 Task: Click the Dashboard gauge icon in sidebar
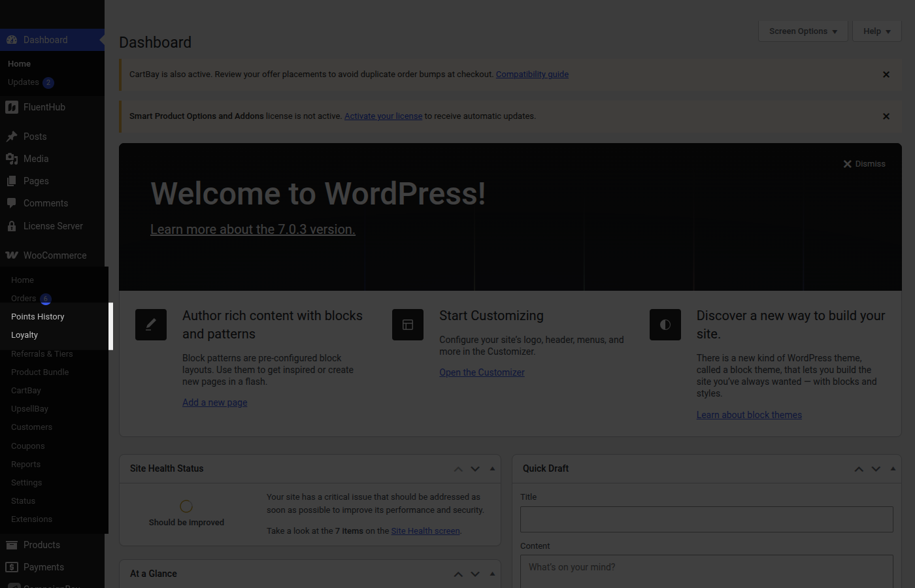click(12, 40)
